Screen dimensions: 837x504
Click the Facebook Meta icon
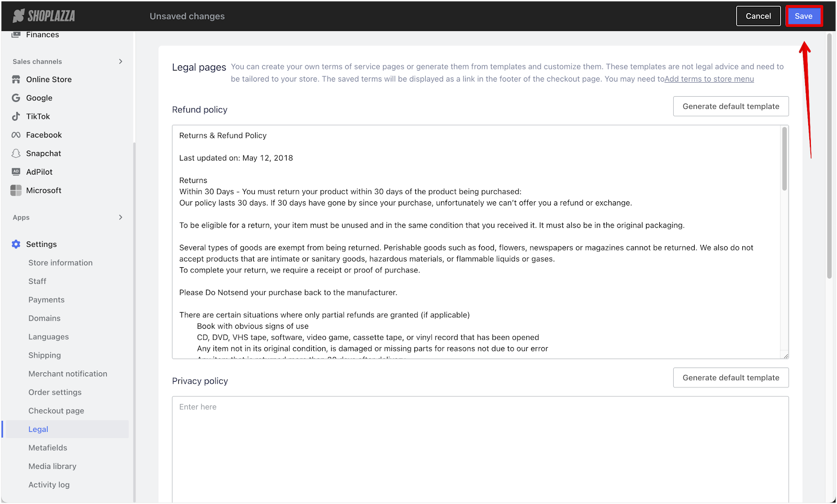pyautogui.click(x=16, y=135)
